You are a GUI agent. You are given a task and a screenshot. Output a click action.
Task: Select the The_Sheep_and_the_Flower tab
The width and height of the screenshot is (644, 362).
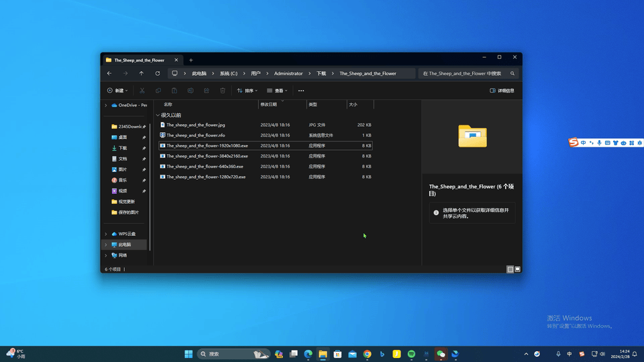[x=140, y=60]
